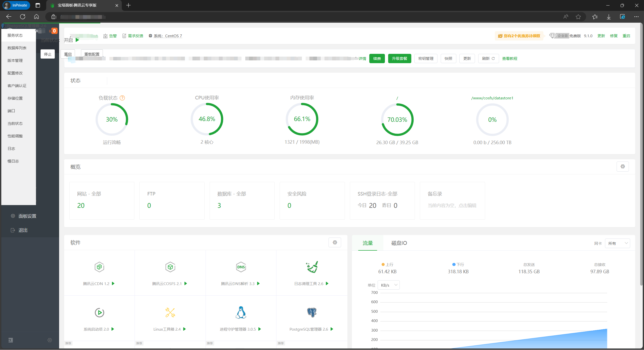
Task: Click the browser home icon
Action: [36, 17]
